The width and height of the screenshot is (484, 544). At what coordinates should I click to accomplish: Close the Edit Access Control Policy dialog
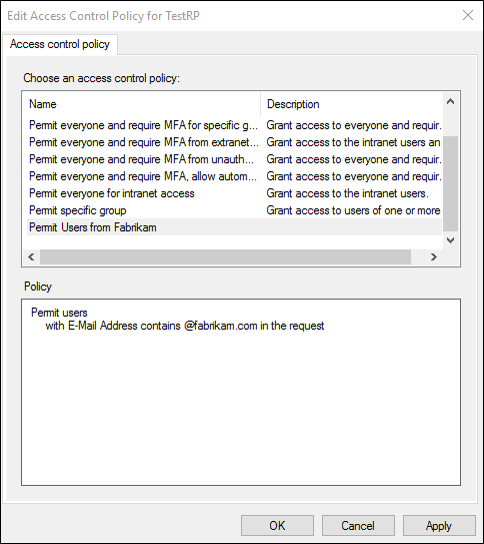[468, 15]
